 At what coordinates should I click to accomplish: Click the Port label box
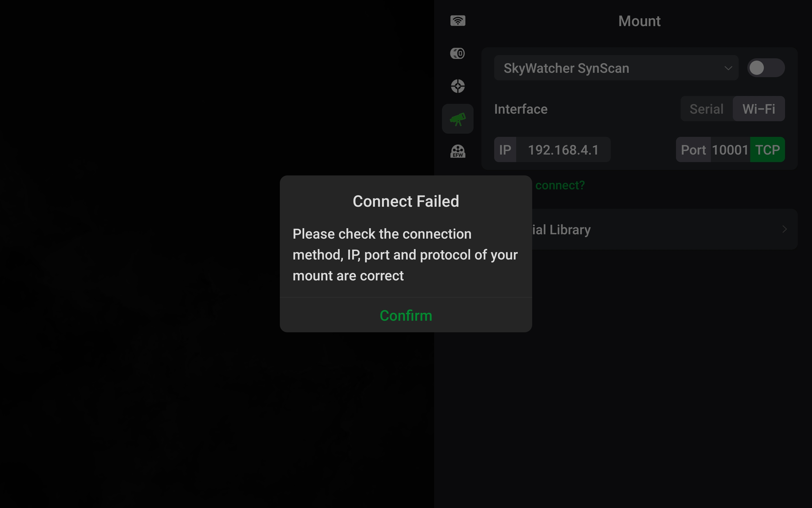coord(693,150)
